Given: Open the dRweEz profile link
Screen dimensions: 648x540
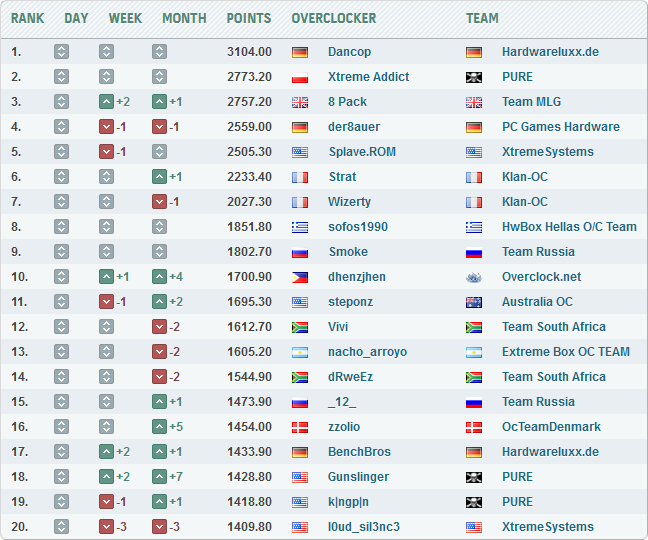Looking at the screenshot, I should tap(350, 377).
